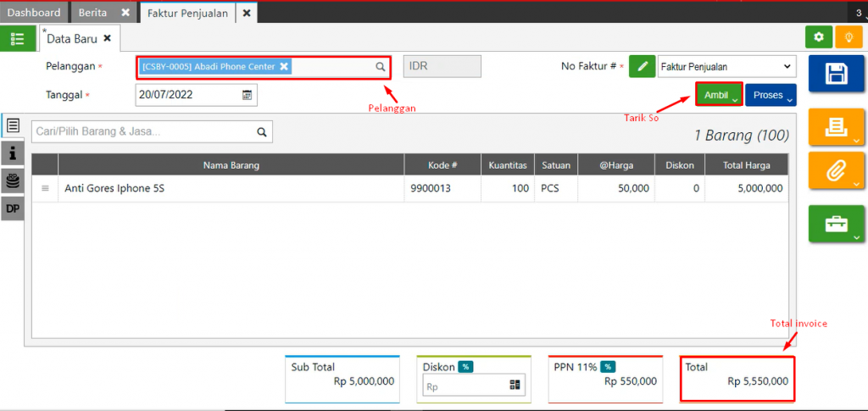Click the Total Rp 5,550,000 box
This screenshot has height=411, width=868.
tap(737, 378)
